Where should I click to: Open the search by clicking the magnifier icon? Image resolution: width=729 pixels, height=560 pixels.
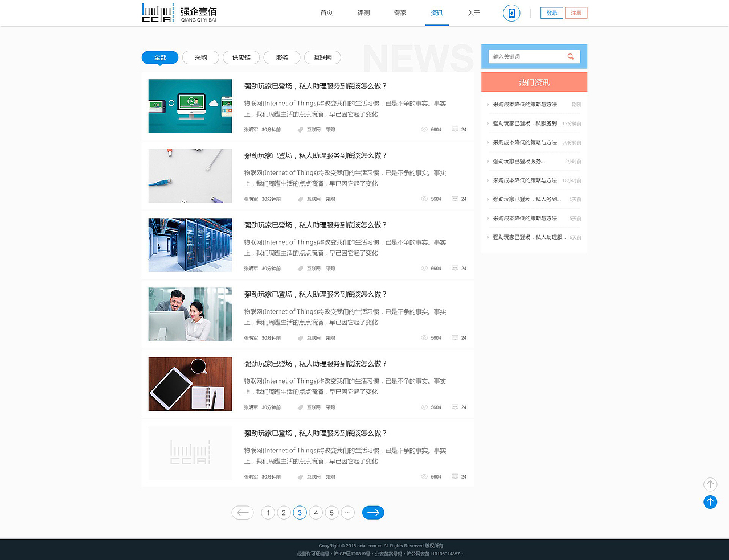[x=570, y=56]
